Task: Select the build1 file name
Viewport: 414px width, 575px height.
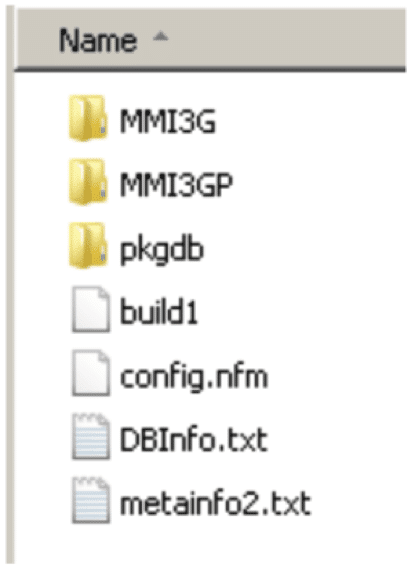Action: (x=159, y=312)
